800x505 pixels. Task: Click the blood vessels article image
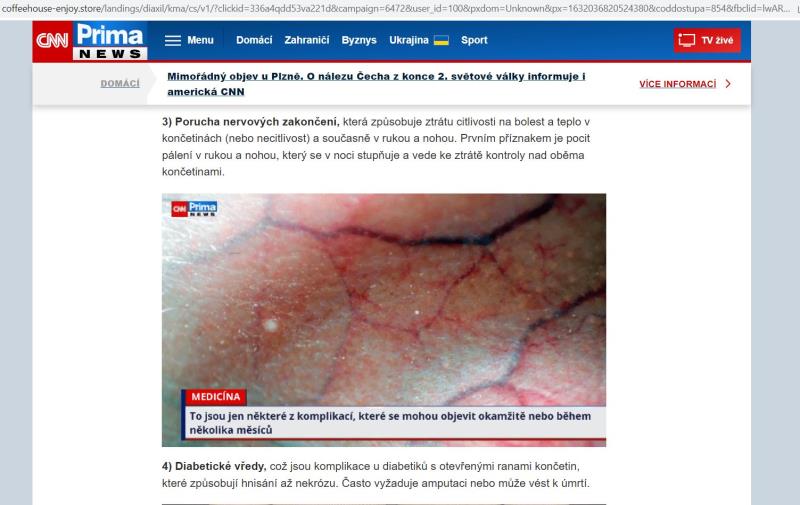pyautogui.click(x=384, y=320)
